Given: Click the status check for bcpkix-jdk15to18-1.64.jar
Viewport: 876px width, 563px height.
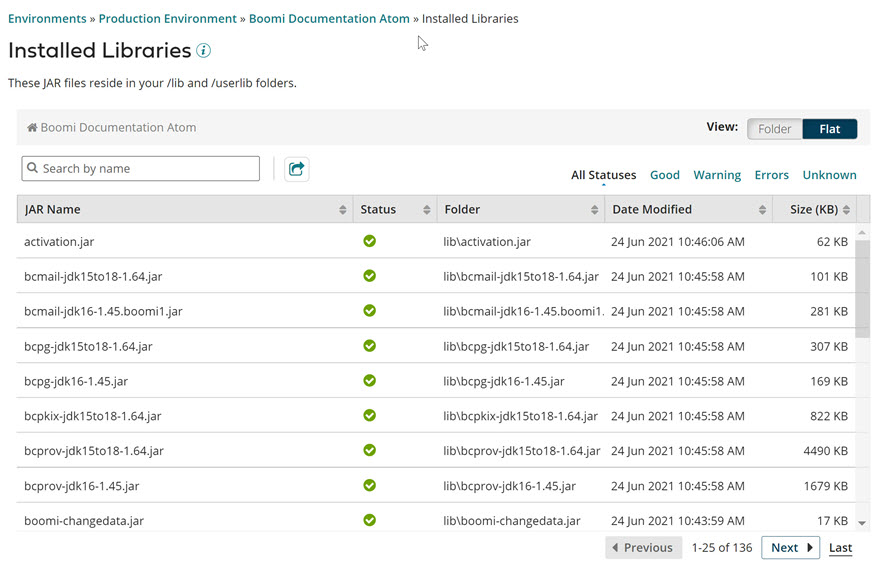Looking at the screenshot, I should click(369, 416).
